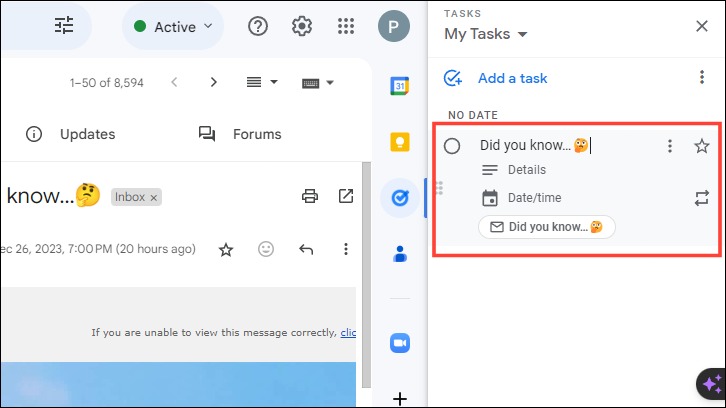Close the Tasks side panel

click(x=702, y=26)
